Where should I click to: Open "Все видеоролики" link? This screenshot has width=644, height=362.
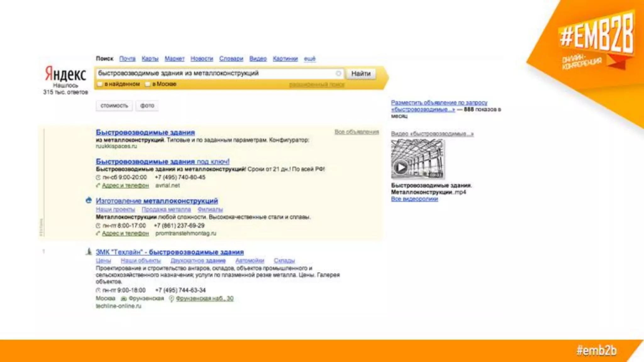click(414, 199)
